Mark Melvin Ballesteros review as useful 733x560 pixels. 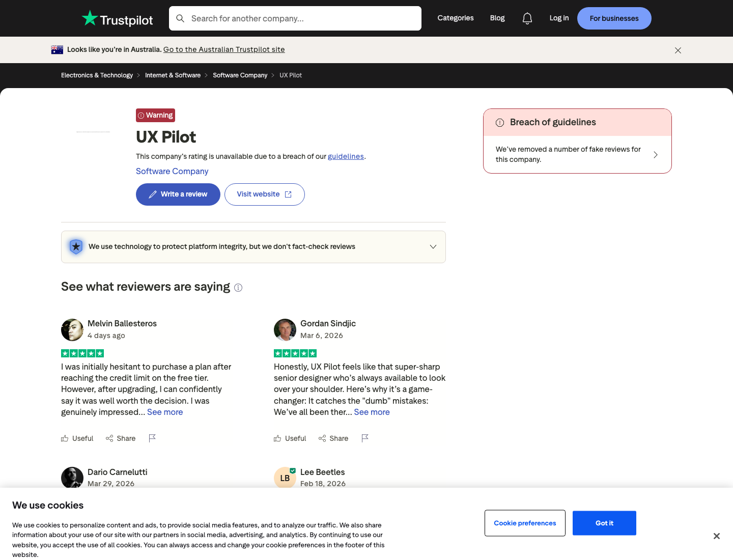pos(77,438)
